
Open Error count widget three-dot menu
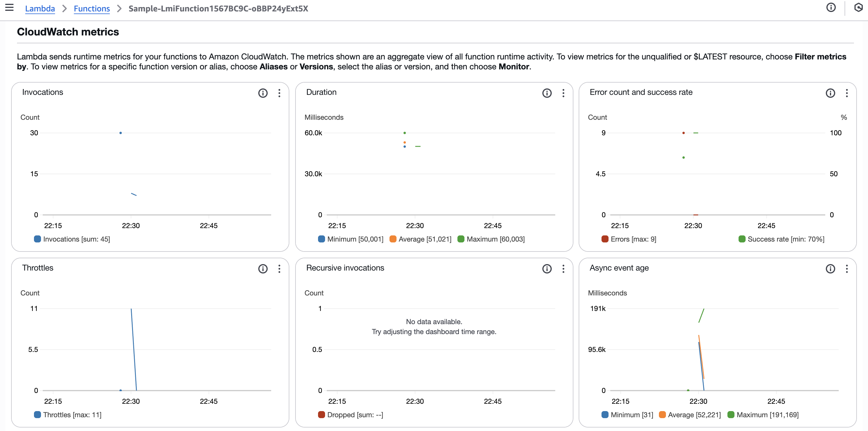point(846,93)
